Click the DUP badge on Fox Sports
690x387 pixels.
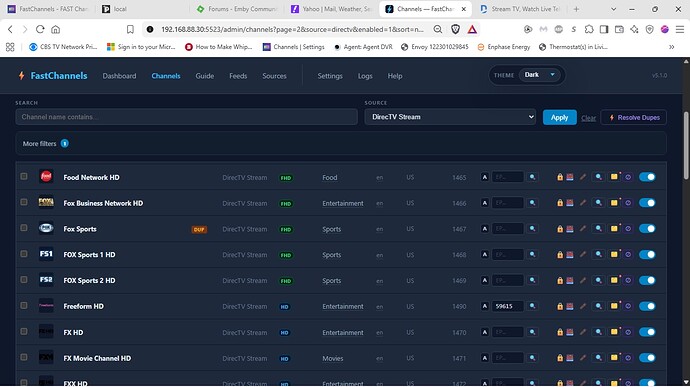click(199, 229)
